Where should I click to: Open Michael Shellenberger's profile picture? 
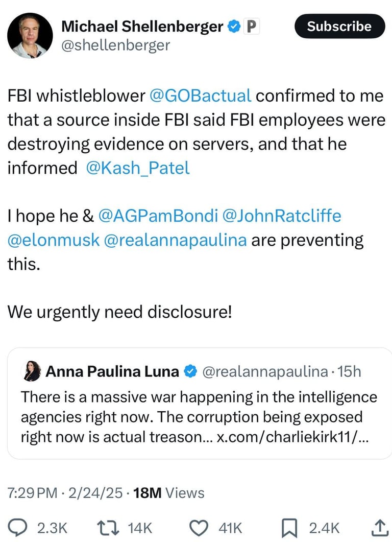pos(30,36)
